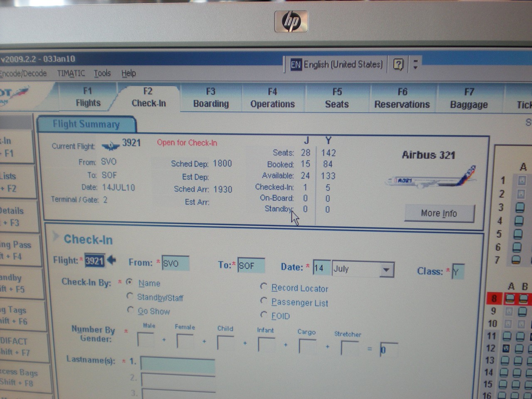Choose the Go Show radio option
Screen dimensions: 532x399
pyautogui.click(x=131, y=310)
